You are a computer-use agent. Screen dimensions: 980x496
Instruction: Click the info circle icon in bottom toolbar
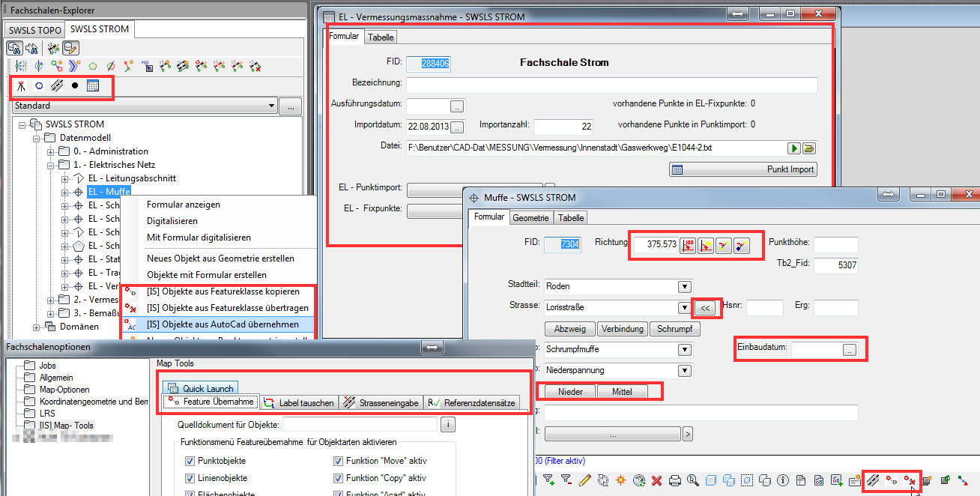[x=784, y=480]
